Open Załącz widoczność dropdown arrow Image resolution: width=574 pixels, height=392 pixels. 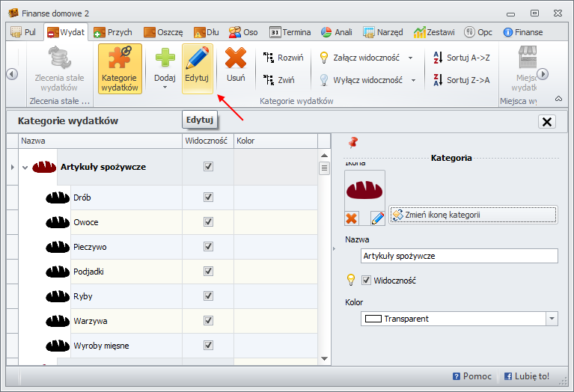pos(411,58)
